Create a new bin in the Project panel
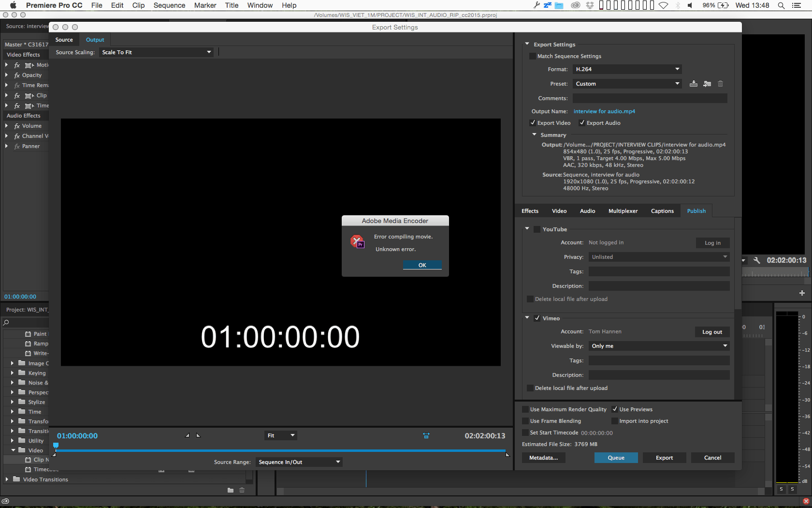Viewport: 812px width, 508px height. pos(230,490)
